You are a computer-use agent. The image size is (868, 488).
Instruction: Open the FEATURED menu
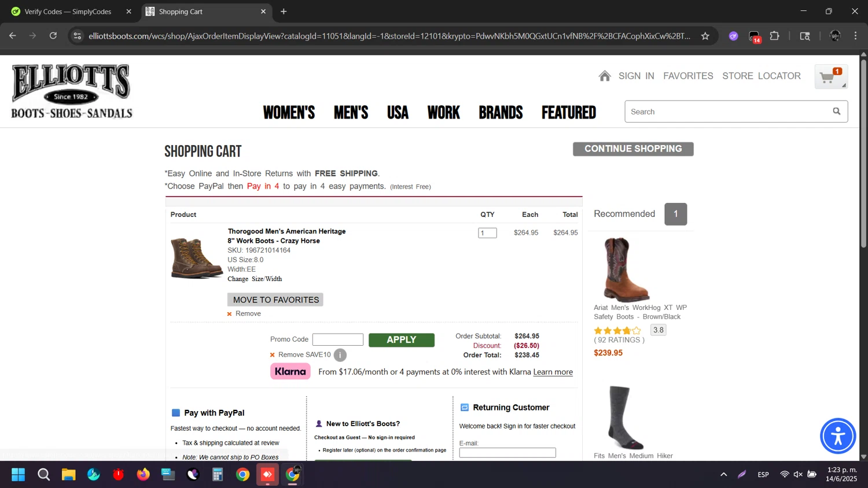(569, 112)
